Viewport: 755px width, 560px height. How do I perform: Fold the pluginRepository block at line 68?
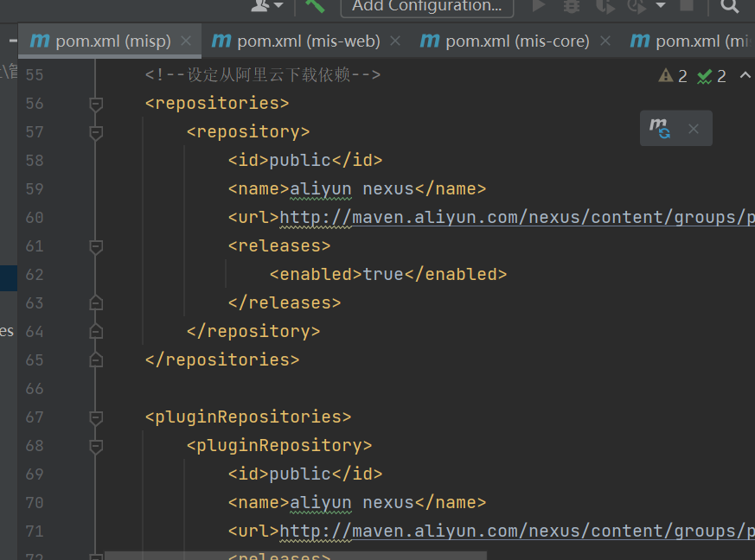click(x=96, y=446)
